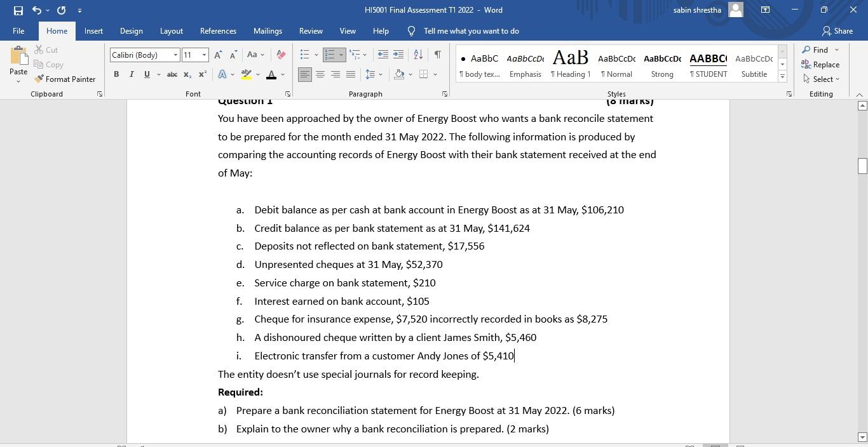Click Replace in the Editing group

(x=821, y=64)
